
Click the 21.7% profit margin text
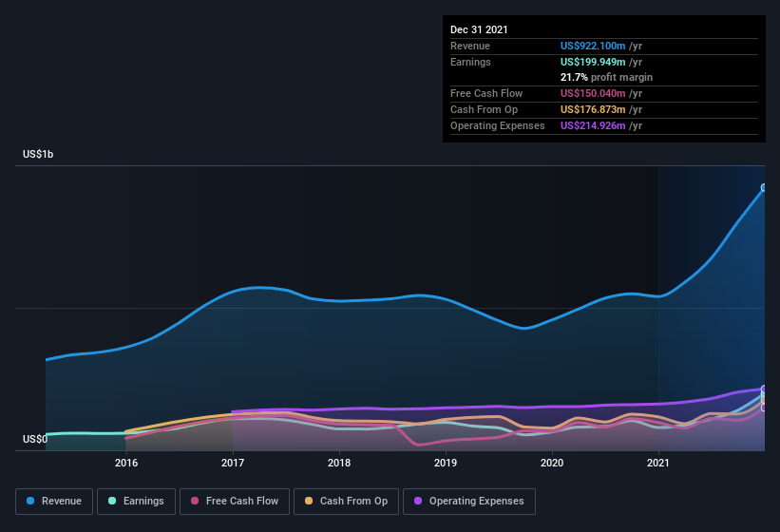(x=606, y=77)
